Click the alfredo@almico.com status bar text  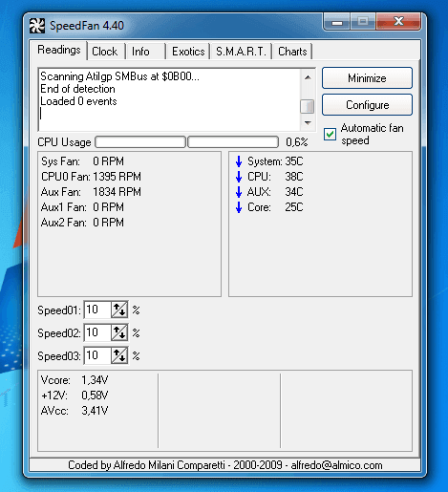336,465
